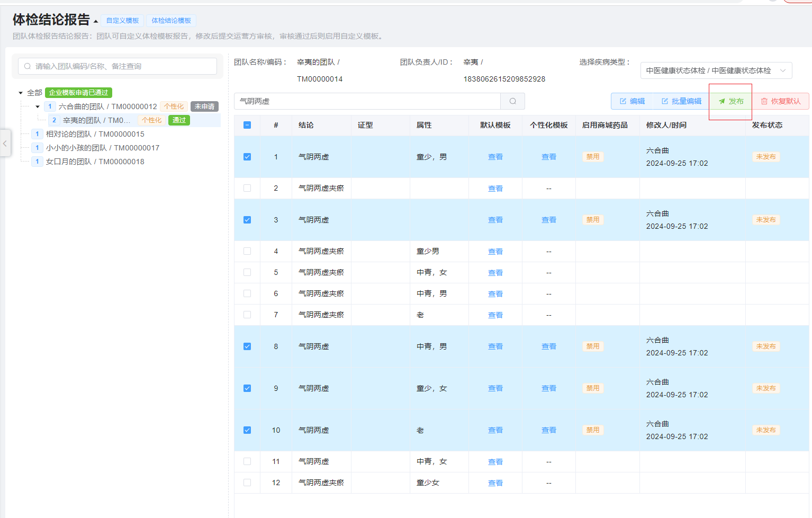Click the 禁用 tag in row 9
This screenshot has height=518, width=812.
point(593,388)
